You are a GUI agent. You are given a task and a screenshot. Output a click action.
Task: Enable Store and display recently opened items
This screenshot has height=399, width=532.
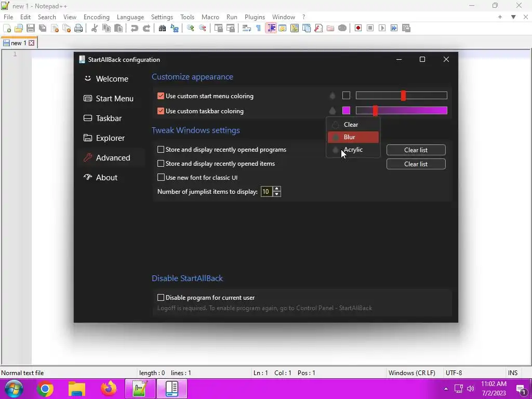point(161,164)
